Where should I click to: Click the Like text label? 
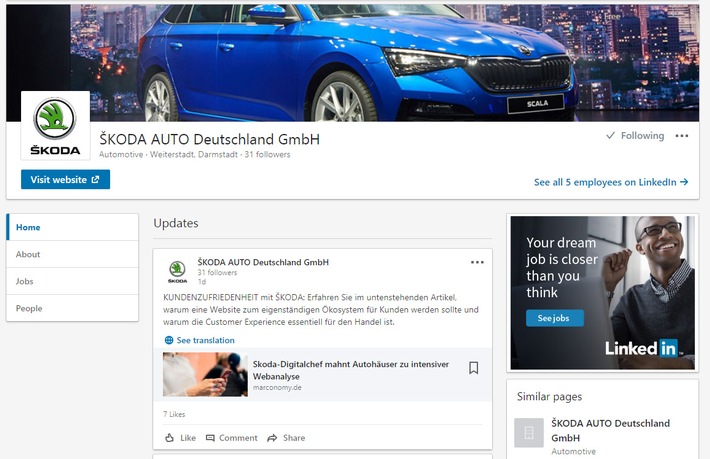click(188, 438)
